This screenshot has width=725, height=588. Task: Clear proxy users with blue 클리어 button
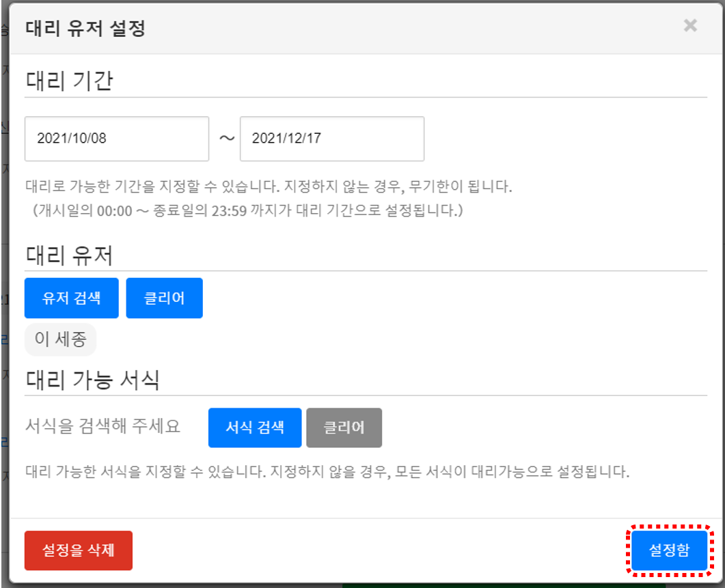tap(164, 298)
